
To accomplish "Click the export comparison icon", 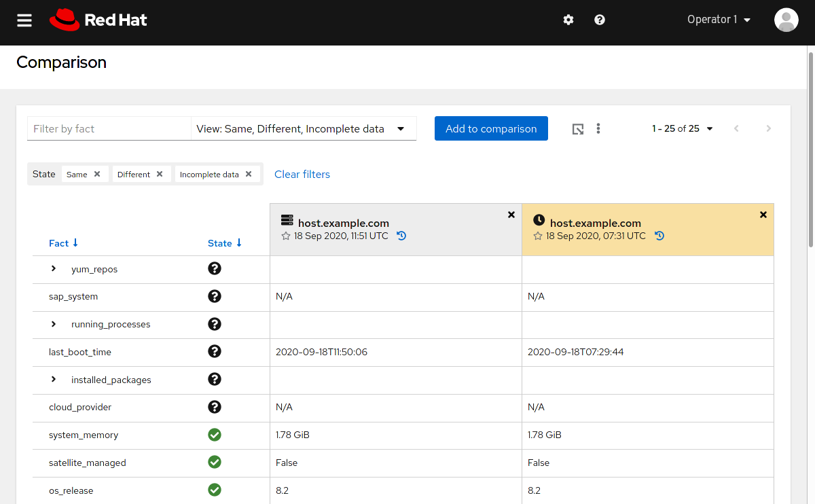I will (x=578, y=129).
